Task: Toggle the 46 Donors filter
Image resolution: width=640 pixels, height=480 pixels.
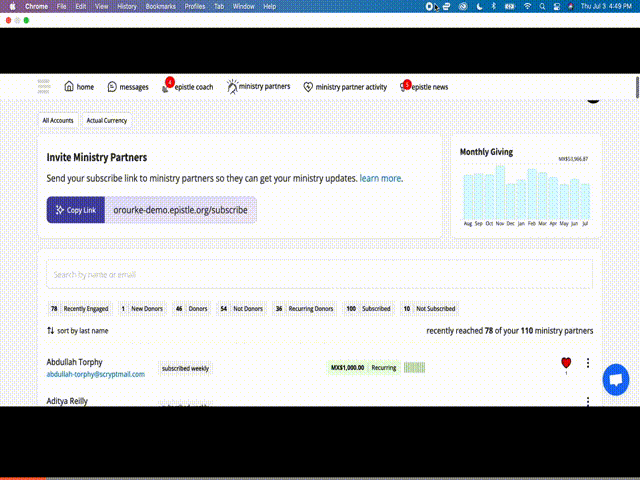Action: (191, 309)
